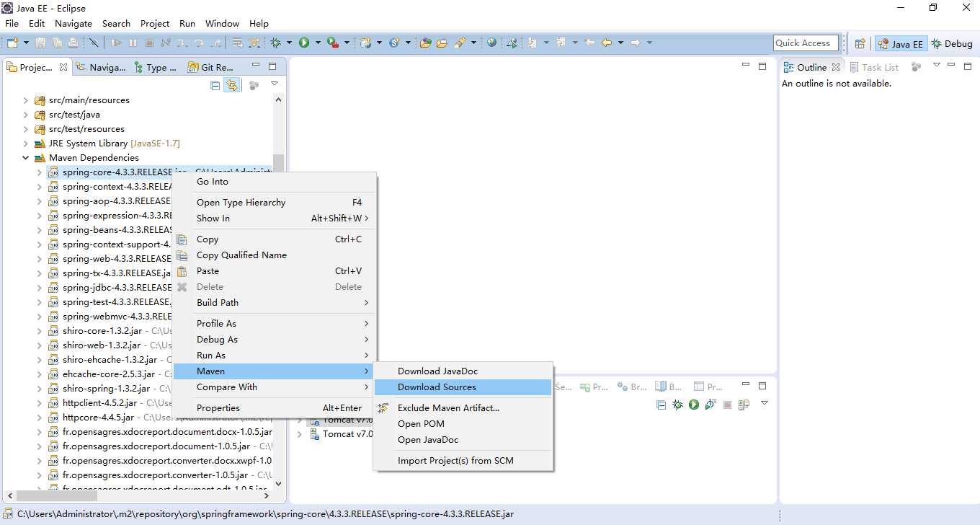Click the Skip All Breakpoints toolbar icon
This screenshot has height=525, width=980.
(94, 43)
